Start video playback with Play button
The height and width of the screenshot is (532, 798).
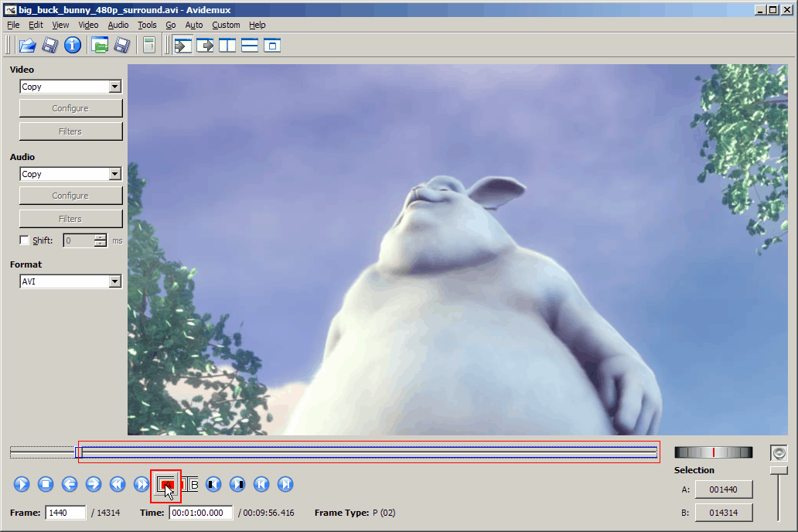point(22,484)
